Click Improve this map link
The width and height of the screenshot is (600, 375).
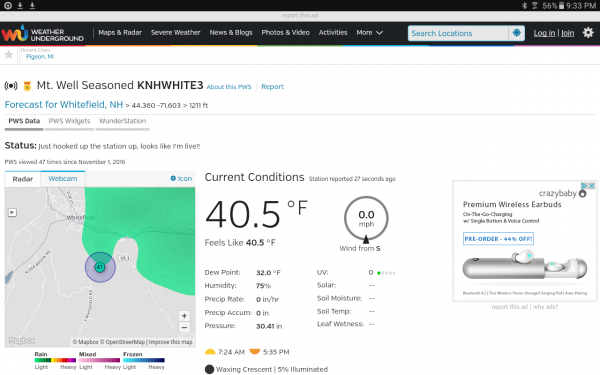pos(171,342)
